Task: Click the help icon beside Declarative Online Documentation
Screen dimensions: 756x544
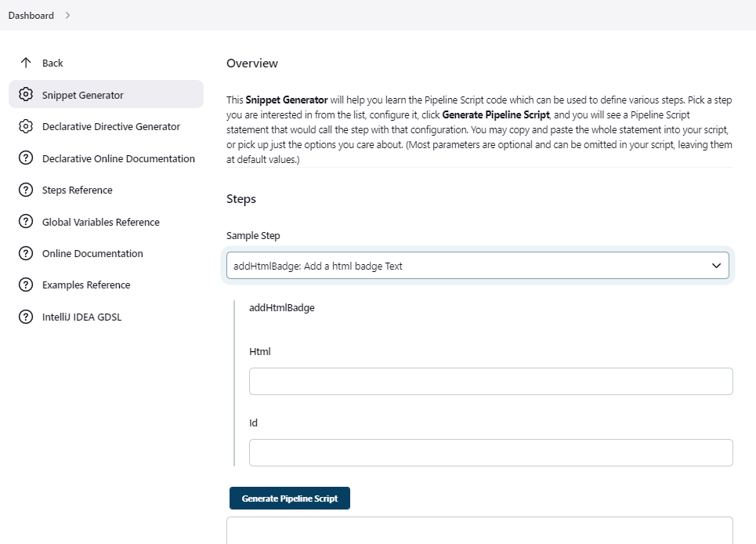Action: [x=25, y=158]
